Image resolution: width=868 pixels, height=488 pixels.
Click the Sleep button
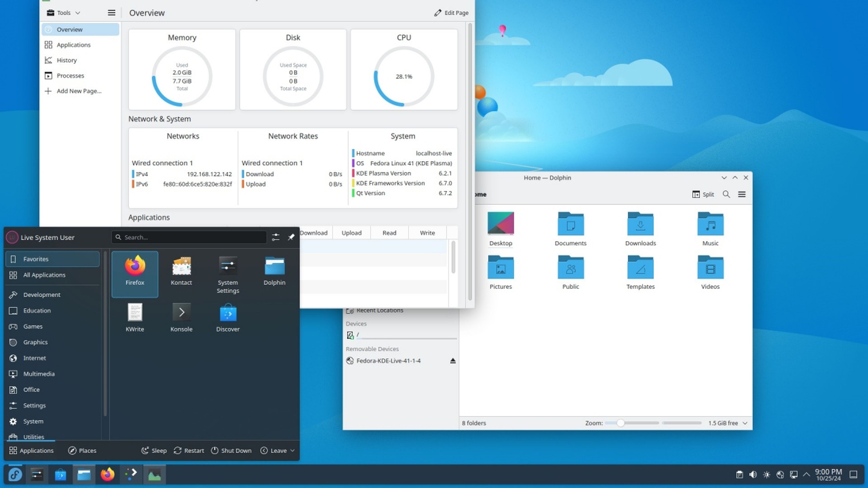click(x=154, y=450)
